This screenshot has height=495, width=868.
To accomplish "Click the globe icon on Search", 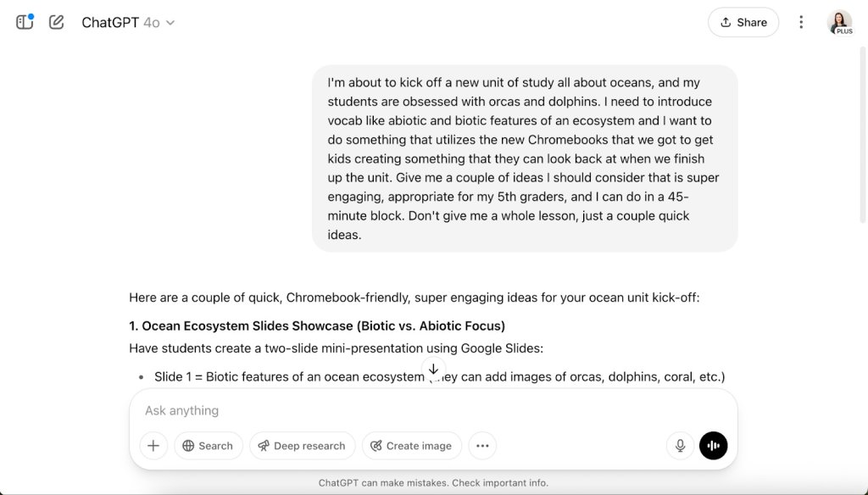I will 188,446.
